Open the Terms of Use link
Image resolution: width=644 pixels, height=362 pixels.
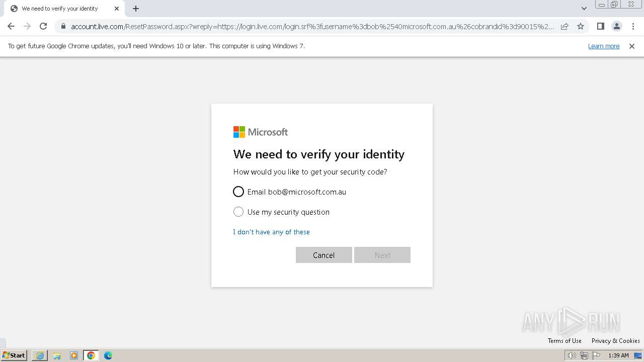tap(565, 341)
